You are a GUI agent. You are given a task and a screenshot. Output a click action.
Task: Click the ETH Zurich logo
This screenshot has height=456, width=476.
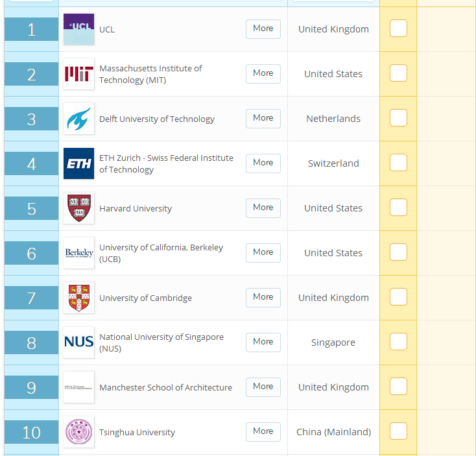(78, 163)
